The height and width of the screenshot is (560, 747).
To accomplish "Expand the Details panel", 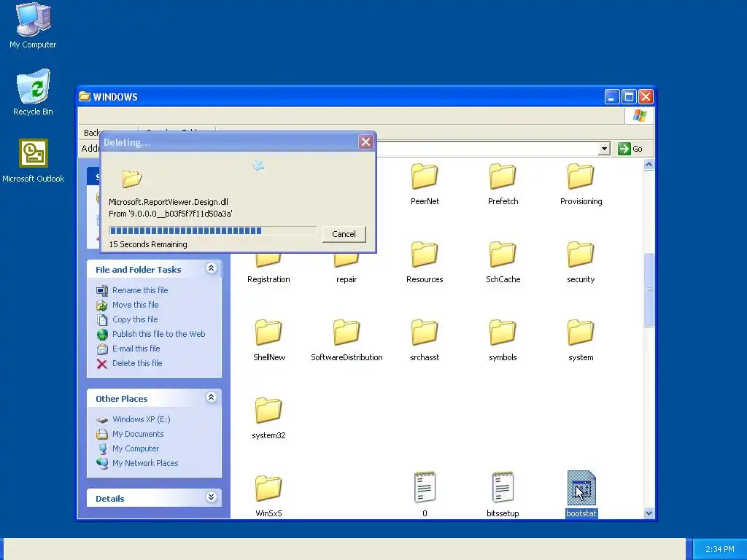I will 211,497.
